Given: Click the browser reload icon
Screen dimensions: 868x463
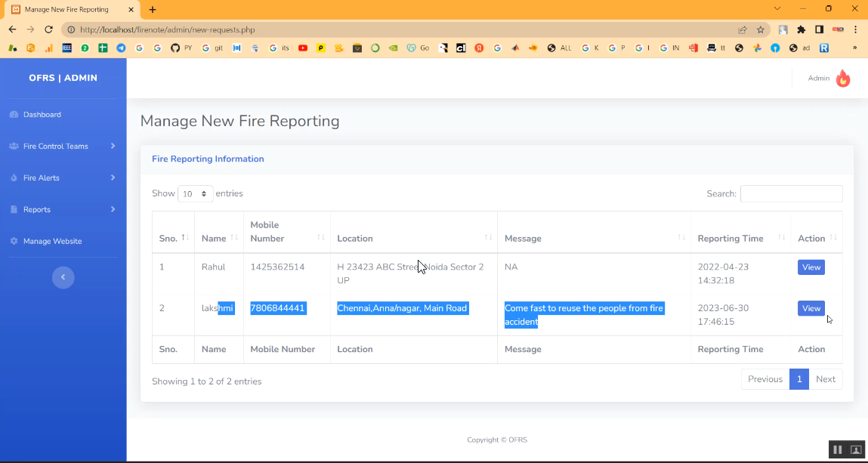Looking at the screenshot, I should [49, 29].
